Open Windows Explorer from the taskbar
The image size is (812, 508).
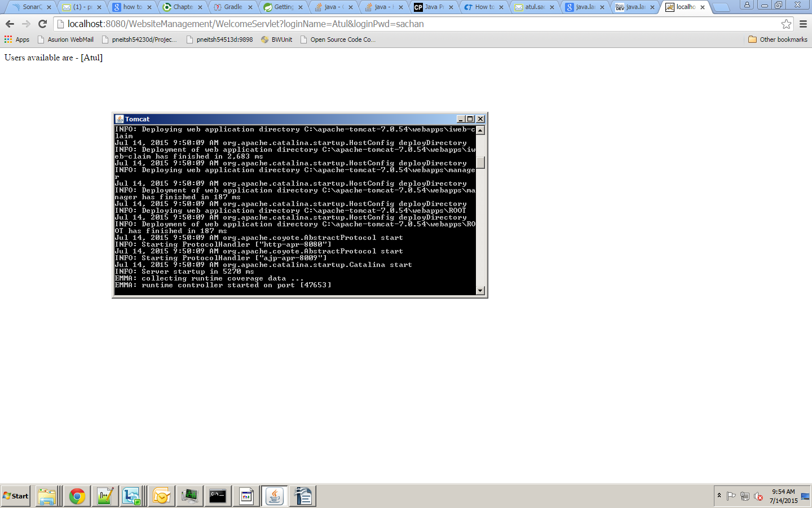pyautogui.click(x=47, y=496)
